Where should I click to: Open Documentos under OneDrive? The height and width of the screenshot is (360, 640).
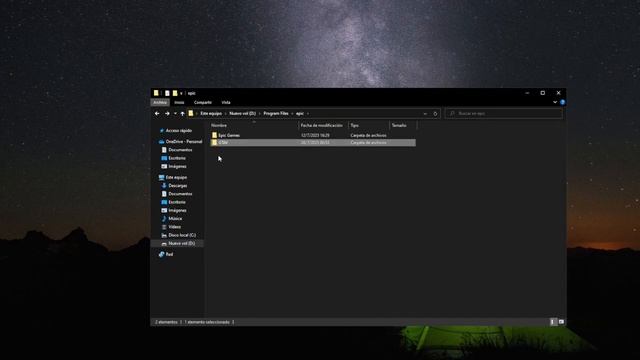177,150
